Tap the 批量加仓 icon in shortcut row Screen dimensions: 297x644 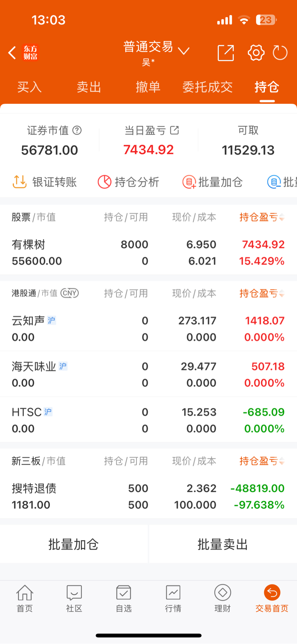coord(189,182)
